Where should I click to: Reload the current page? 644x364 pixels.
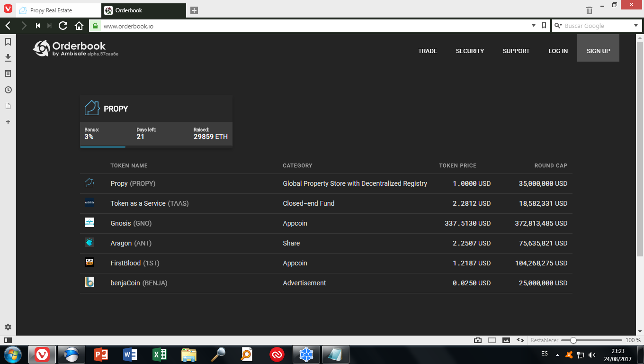[63, 26]
